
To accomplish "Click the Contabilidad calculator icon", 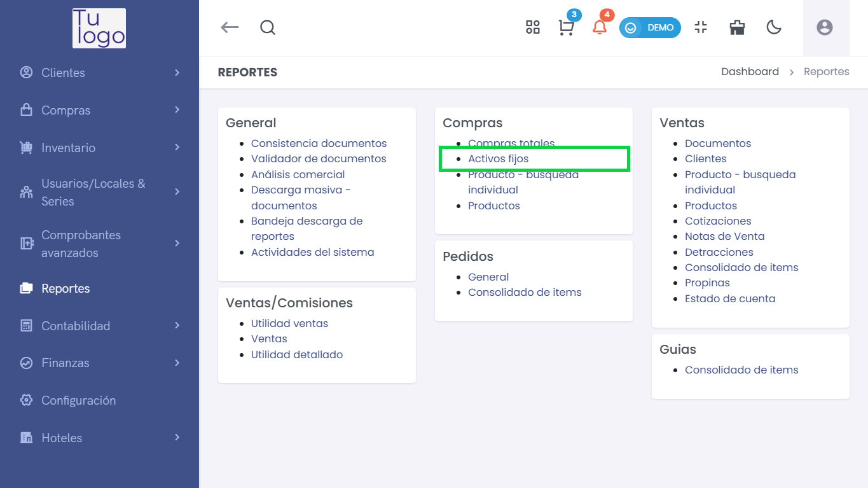I will coord(26,326).
